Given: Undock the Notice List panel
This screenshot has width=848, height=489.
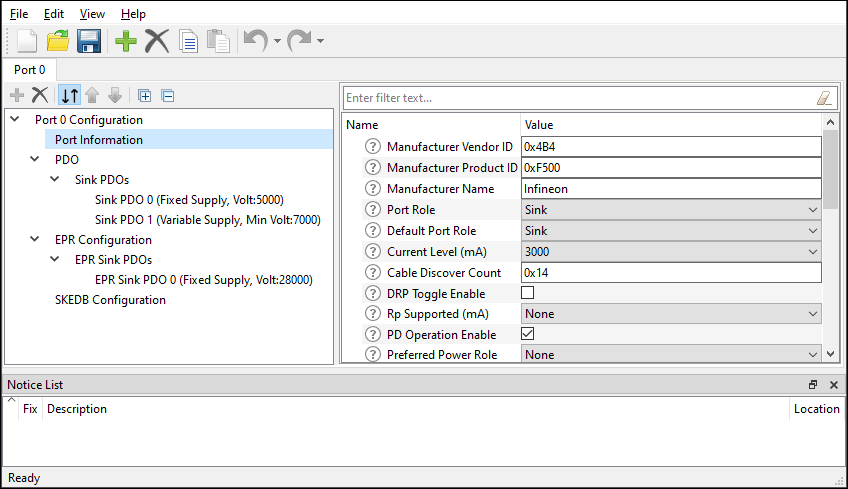Looking at the screenshot, I should 813,385.
